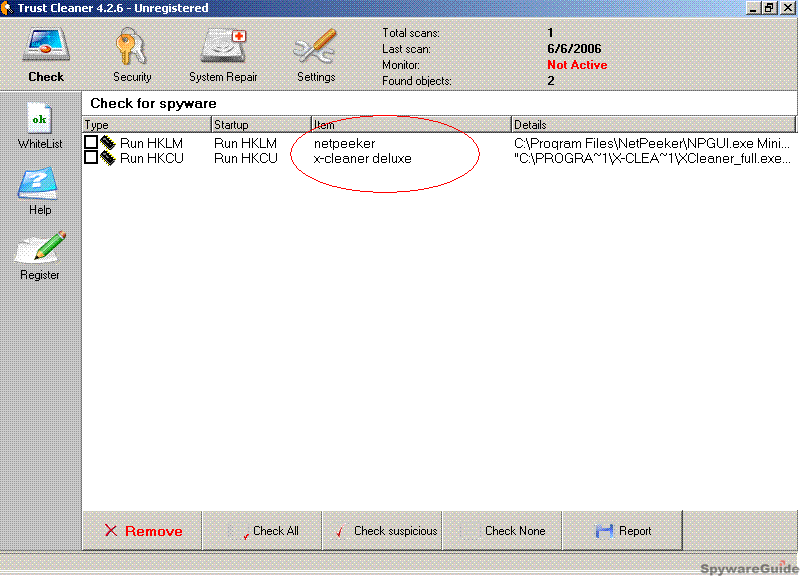
Task: Open the Register pencil icon
Action: pos(40,248)
